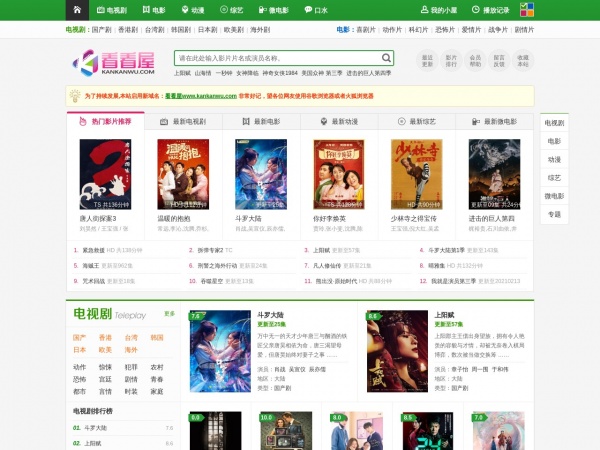Switch to 最新电视剧 tab
This screenshot has height=450, width=600.
click(183, 122)
